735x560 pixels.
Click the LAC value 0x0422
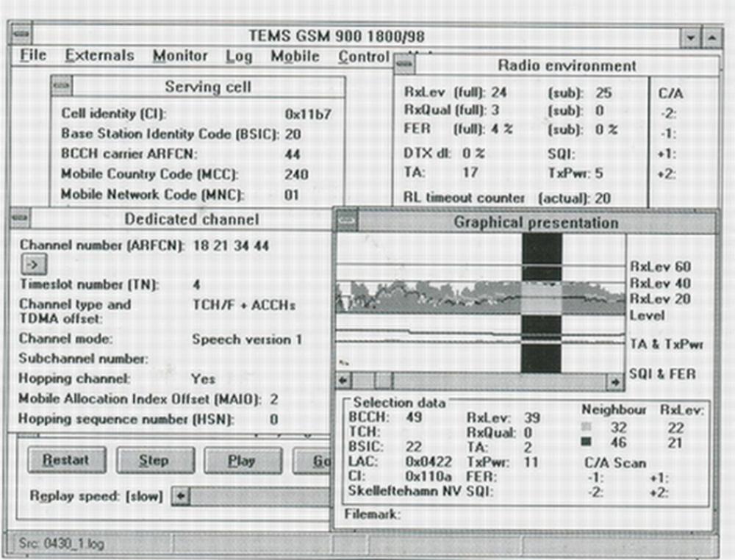tap(429, 462)
